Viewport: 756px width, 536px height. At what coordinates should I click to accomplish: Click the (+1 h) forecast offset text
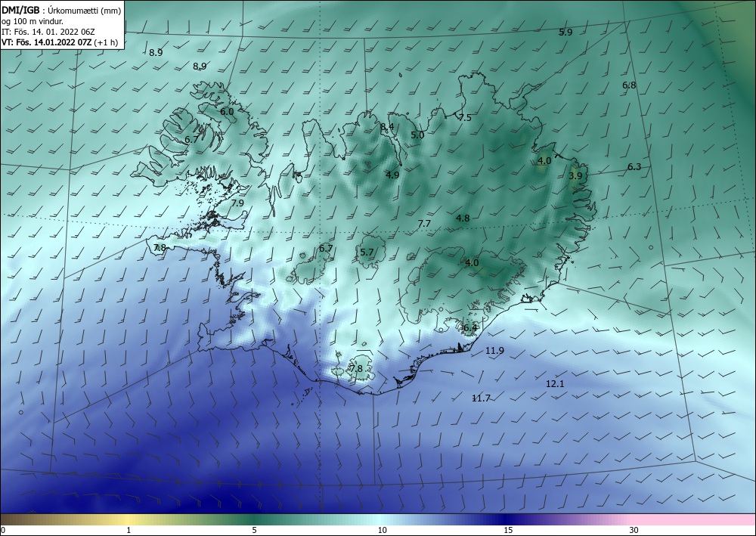tap(106, 42)
